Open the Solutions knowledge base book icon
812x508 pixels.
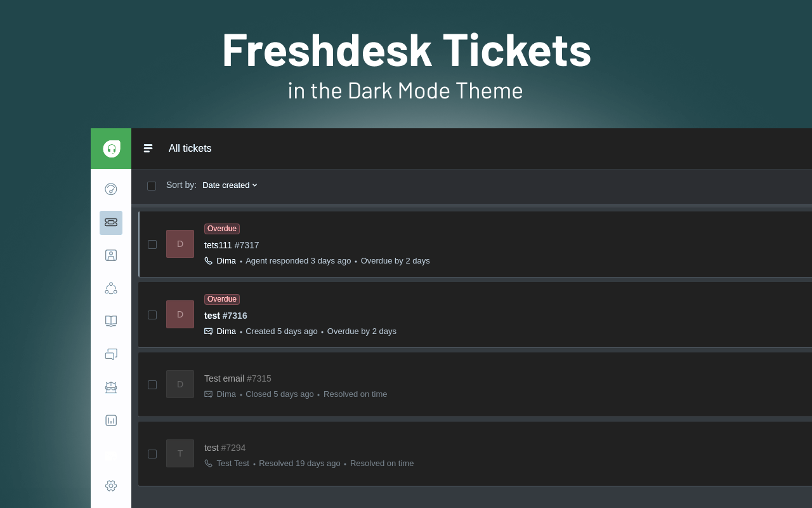click(x=111, y=321)
